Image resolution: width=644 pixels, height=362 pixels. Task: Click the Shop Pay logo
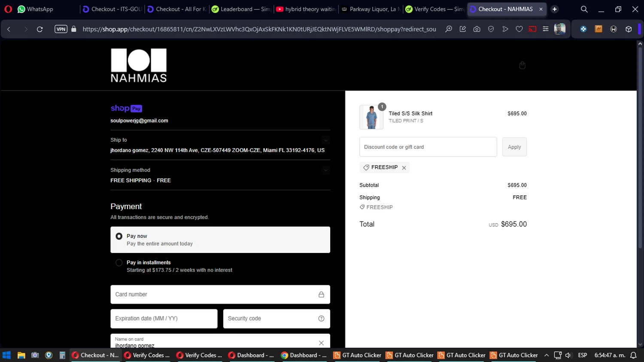pyautogui.click(x=126, y=108)
